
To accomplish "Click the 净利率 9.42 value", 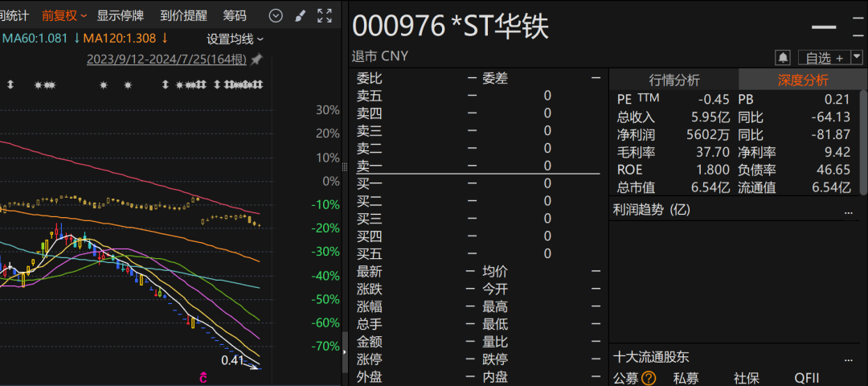I will click(x=837, y=152).
